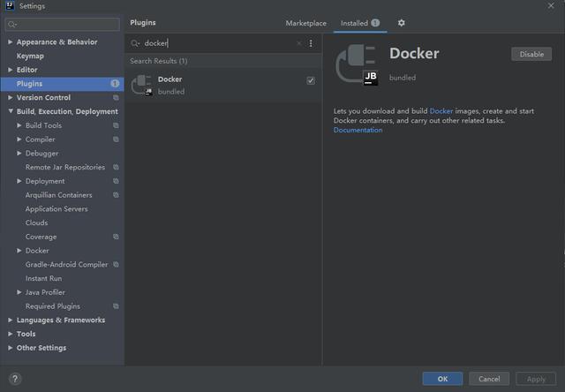The height and width of the screenshot is (392, 565).
Task: Expand the Compiler node
Action: [x=19, y=139]
